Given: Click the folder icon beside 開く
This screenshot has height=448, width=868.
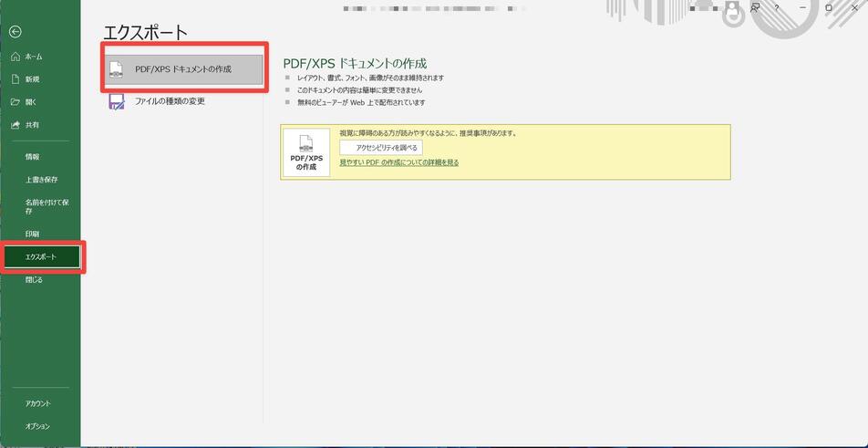Looking at the screenshot, I should (15, 102).
